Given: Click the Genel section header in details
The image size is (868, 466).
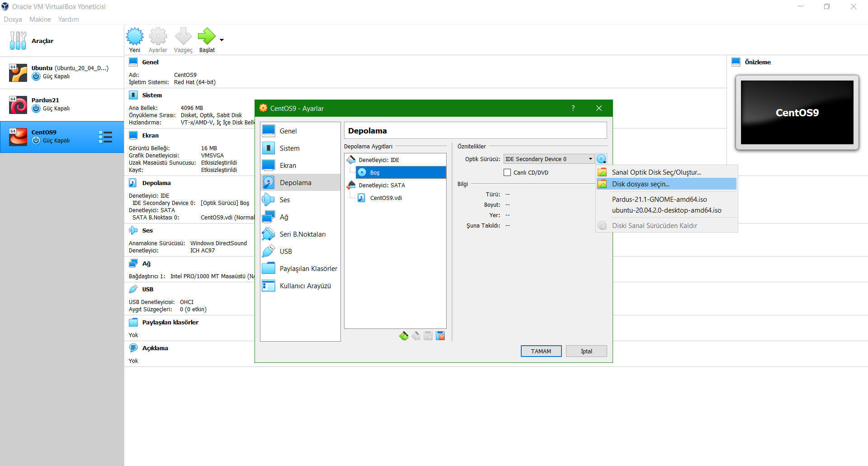Looking at the screenshot, I should point(150,62).
